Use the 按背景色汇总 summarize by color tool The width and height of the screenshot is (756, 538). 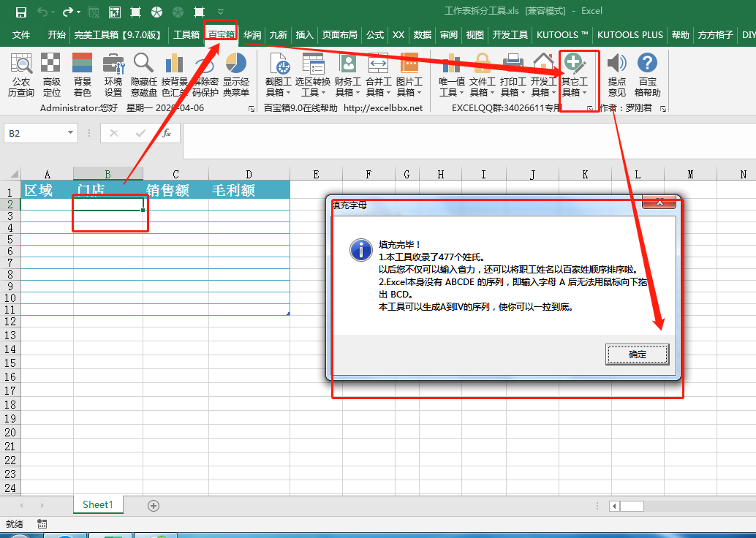(x=174, y=75)
